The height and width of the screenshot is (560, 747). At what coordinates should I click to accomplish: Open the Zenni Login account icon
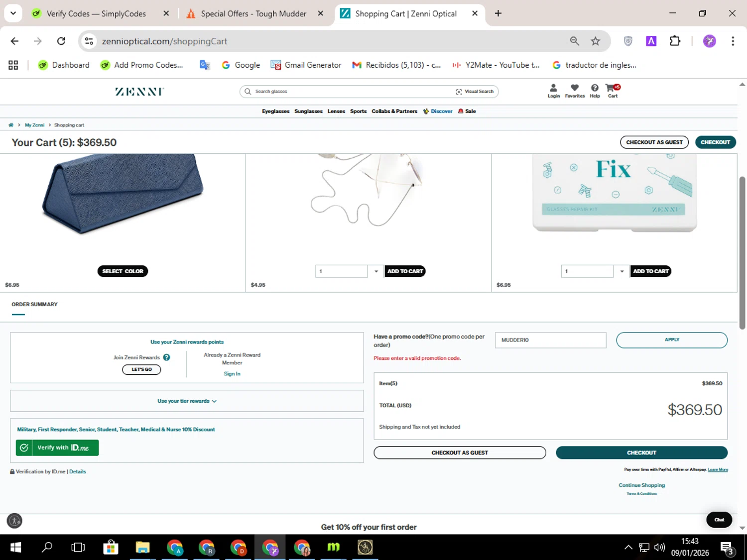(553, 91)
